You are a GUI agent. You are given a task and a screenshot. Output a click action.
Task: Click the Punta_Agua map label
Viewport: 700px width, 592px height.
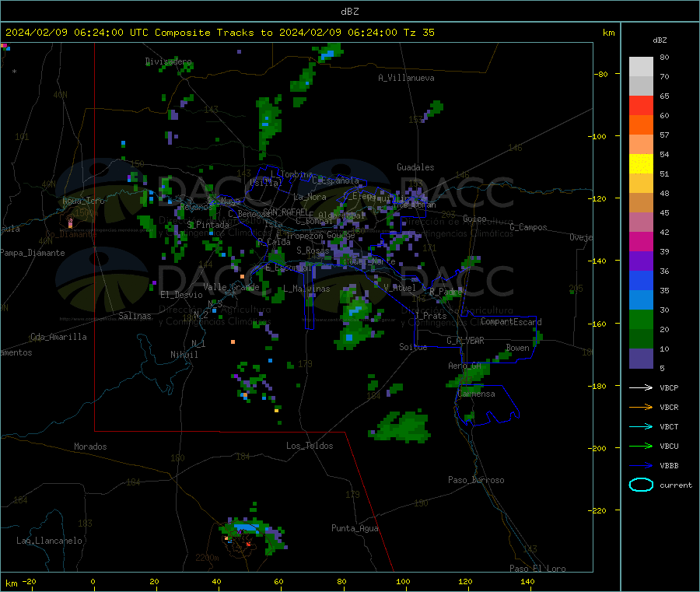(355, 528)
